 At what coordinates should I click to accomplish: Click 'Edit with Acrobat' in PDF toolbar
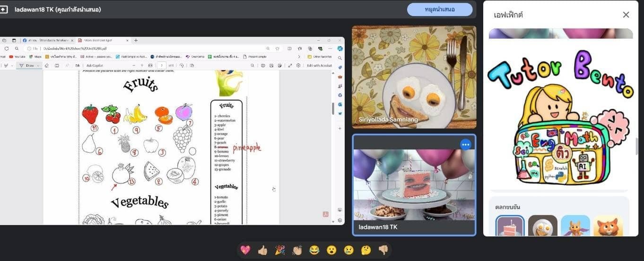pos(319,66)
